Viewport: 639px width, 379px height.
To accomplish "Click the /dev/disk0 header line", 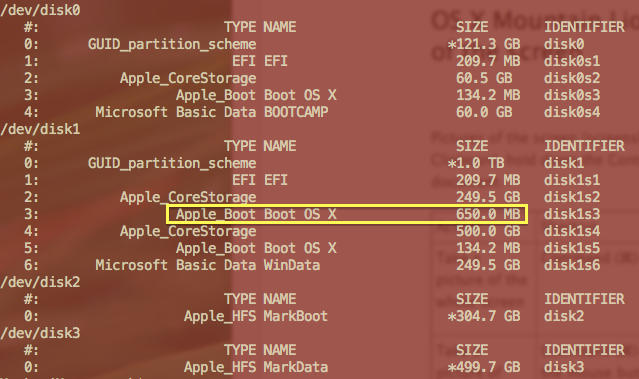I will pyautogui.click(x=40, y=10).
